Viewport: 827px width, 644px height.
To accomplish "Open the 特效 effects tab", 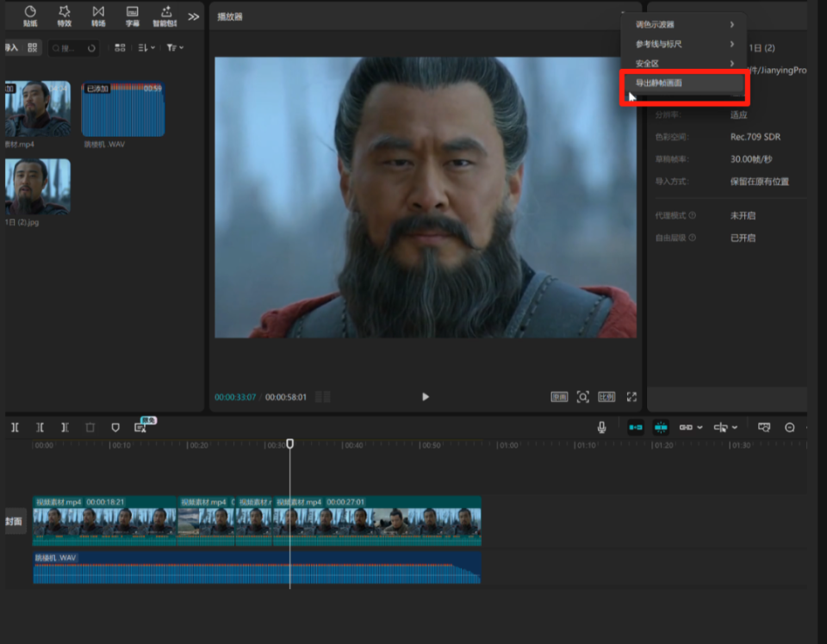I will (x=64, y=15).
